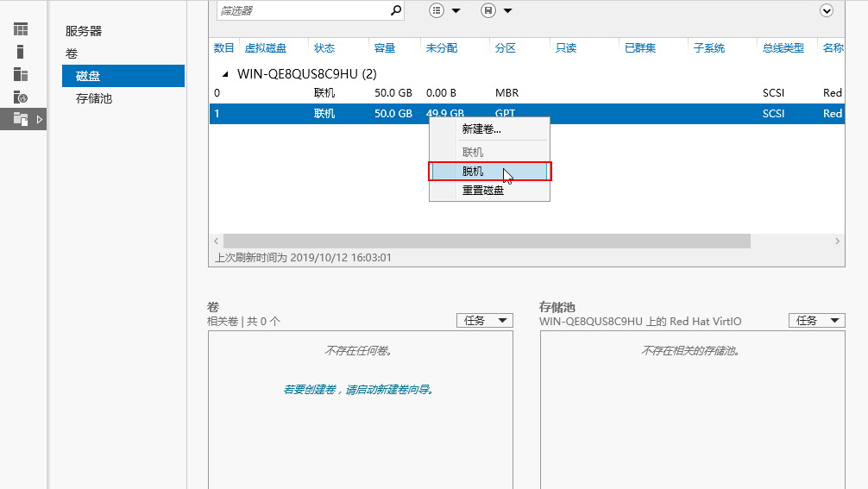Open the dropdown arrow next to the list icon
This screenshot has height=489, width=868.
[x=456, y=10]
